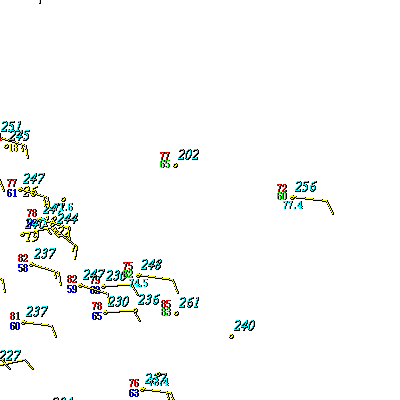Click the red 85 temperature value
The width and height of the screenshot is (400, 400).
tap(166, 304)
